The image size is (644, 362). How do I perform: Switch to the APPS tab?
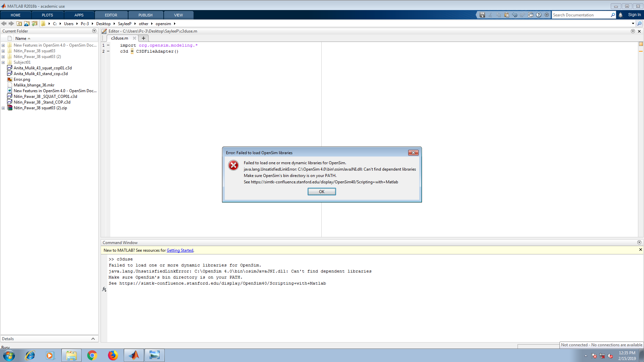tap(79, 15)
